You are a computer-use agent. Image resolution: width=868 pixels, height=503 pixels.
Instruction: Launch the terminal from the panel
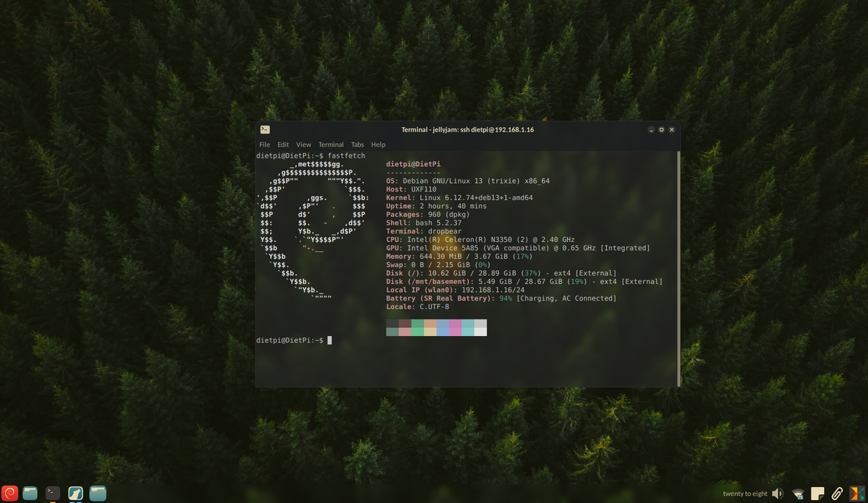click(x=53, y=493)
